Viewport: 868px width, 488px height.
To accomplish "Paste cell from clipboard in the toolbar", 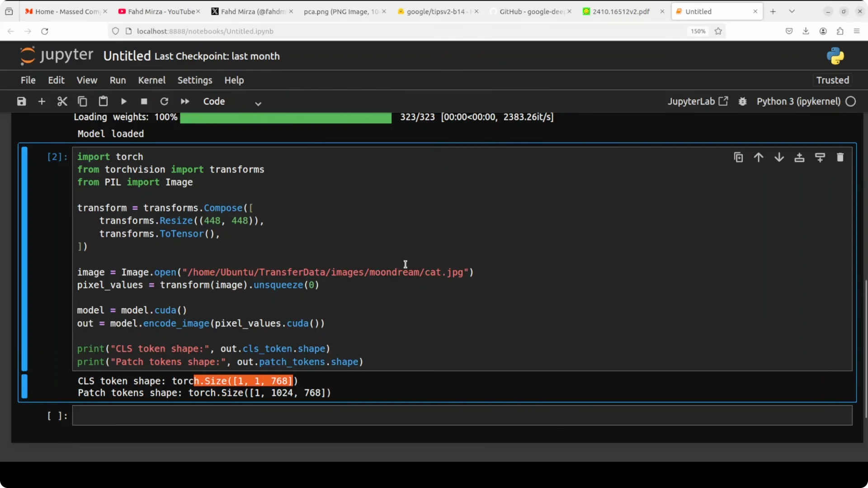I will pos(103,101).
